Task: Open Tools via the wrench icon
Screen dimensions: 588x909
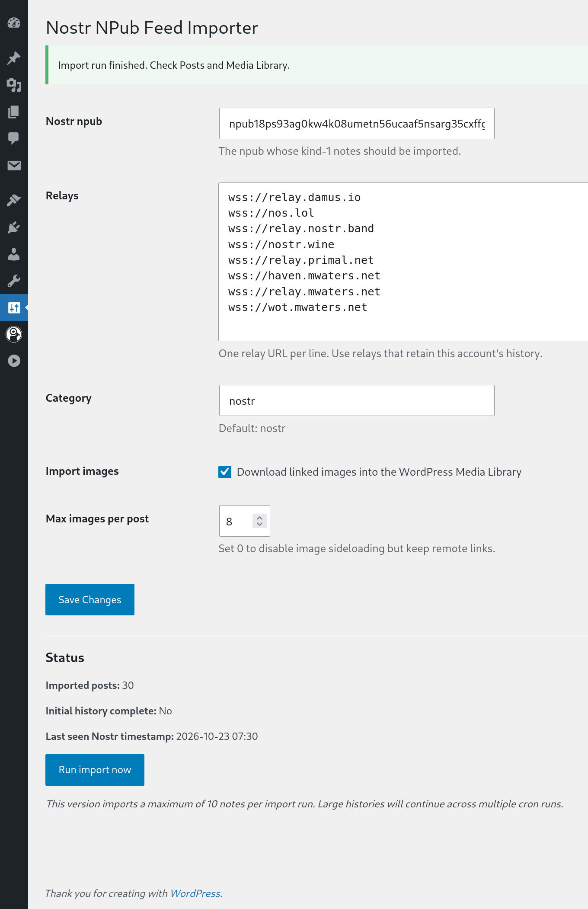Action: (x=14, y=281)
